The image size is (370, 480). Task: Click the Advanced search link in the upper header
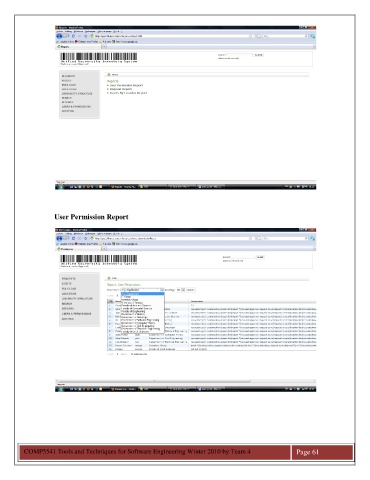point(228,58)
